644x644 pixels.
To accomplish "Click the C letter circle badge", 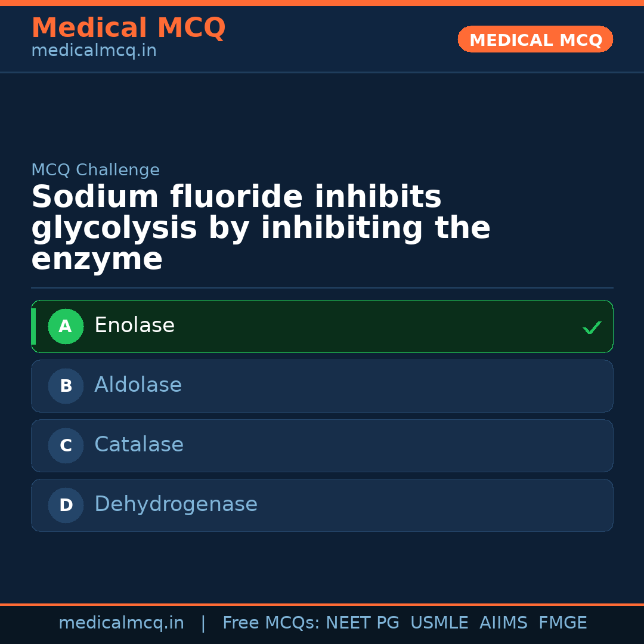I will pyautogui.click(x=66, y=445).
